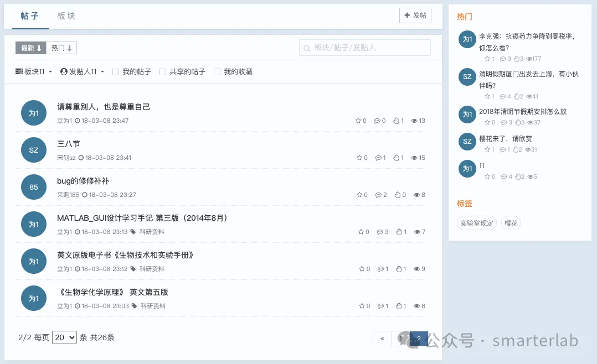Go to previous page with « button
This screenshot has width=597, height=364.
[x=382, y=339]
